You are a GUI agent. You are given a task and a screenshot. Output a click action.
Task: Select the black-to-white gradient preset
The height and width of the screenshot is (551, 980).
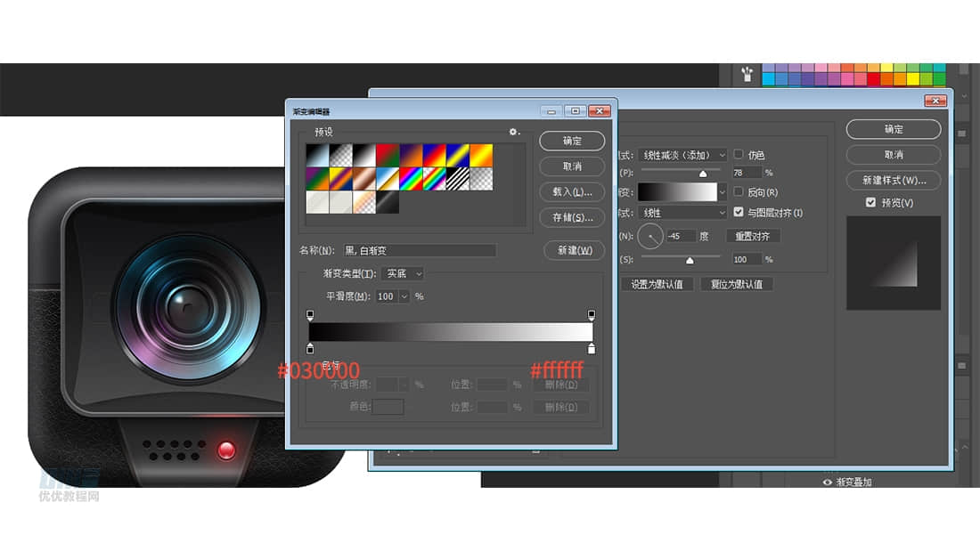pyautogui.click(x=364, y=156)
